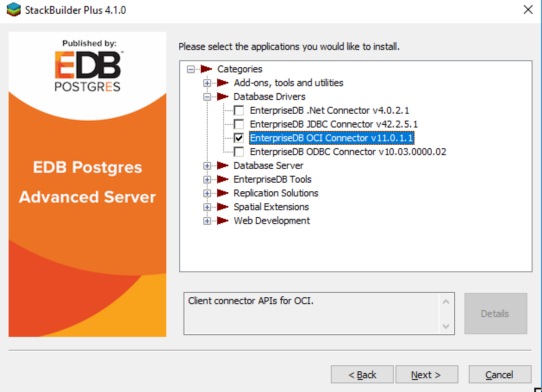Check the EnterpriseDB .Net Connector checkbox
Image resolution: width=542 pixels, height=392 pixels.
(x=239, y=111)
